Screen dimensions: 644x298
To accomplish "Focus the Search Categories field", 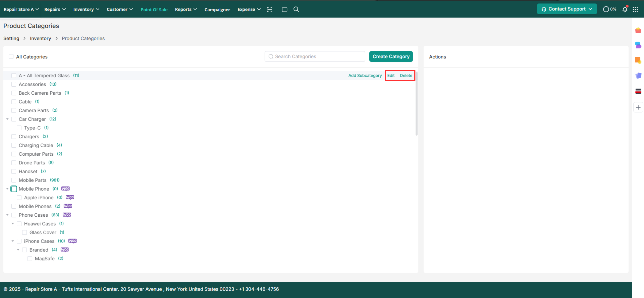I will coord(315,56).
